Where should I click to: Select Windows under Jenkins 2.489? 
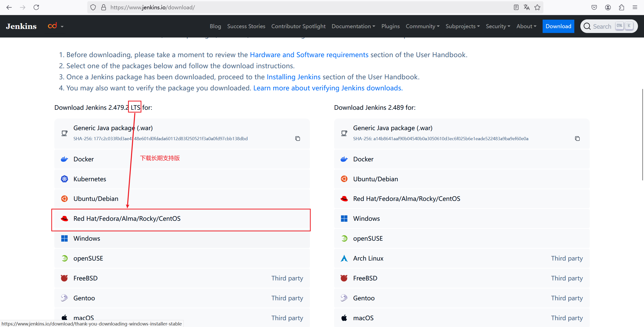point(462,219)
